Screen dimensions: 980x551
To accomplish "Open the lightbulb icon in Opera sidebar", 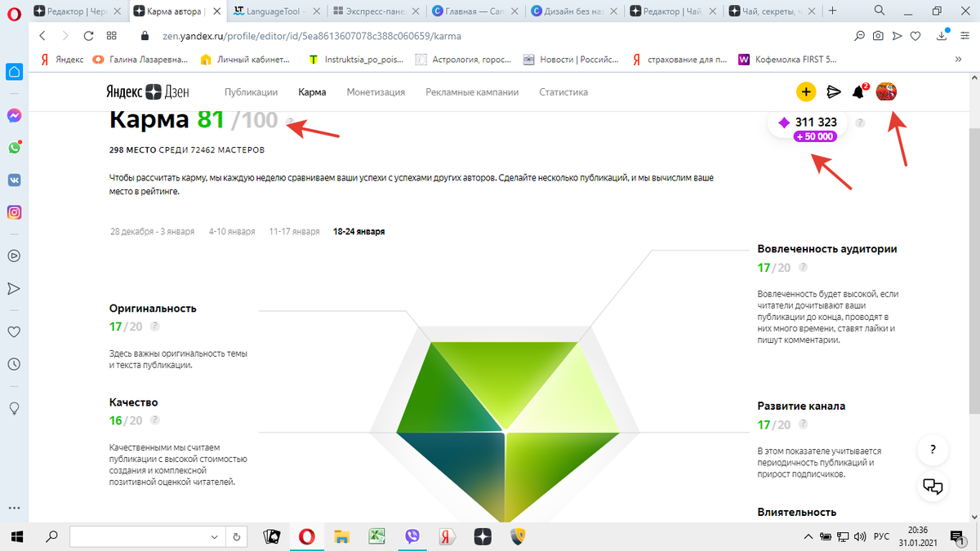I will click(x=14, y=407).
